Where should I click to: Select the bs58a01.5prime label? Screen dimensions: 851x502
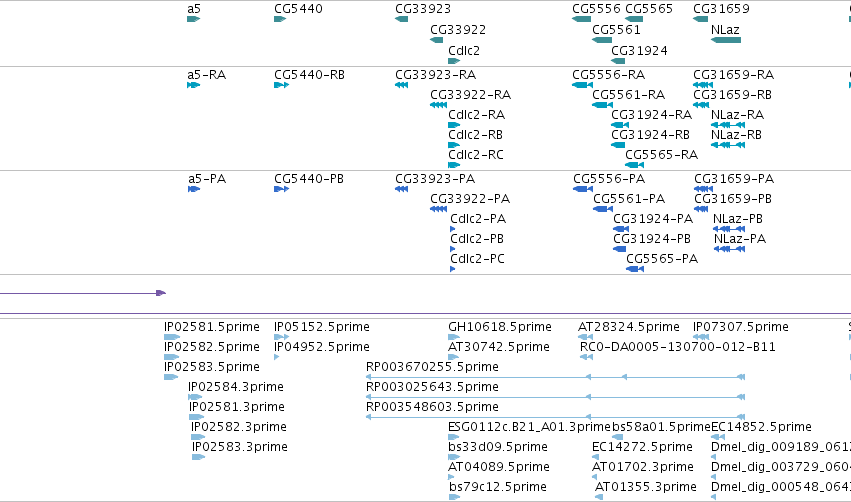coord(661,427)
